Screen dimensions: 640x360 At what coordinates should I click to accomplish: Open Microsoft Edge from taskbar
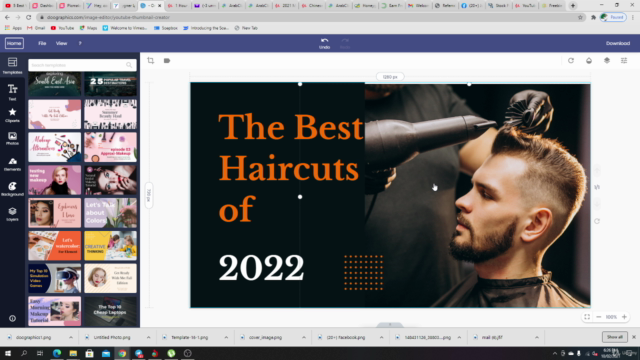coord(57,353)
